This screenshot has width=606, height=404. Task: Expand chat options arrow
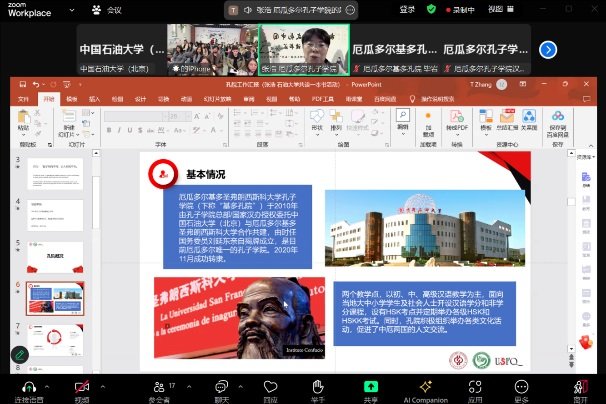[x=240, y=386]
